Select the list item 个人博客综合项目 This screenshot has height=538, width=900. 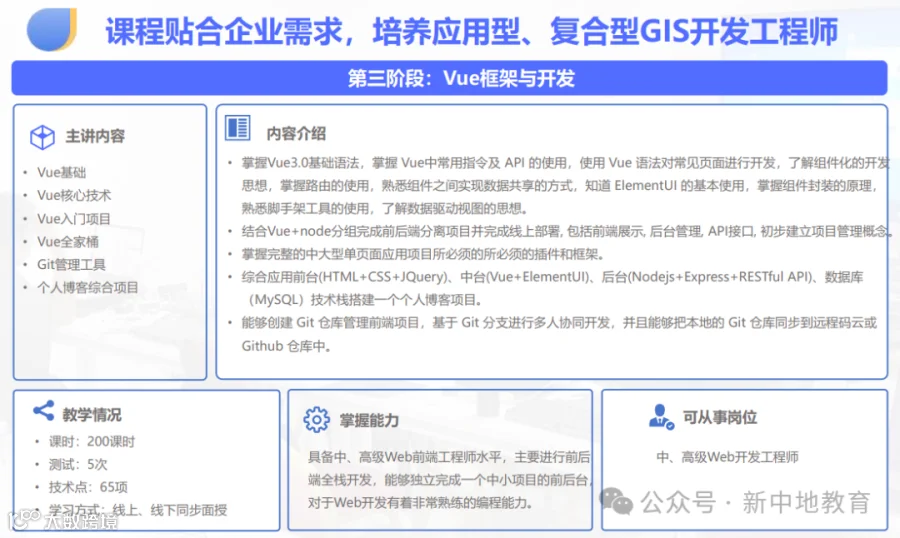pyautogui.click(x=87, y=288)
